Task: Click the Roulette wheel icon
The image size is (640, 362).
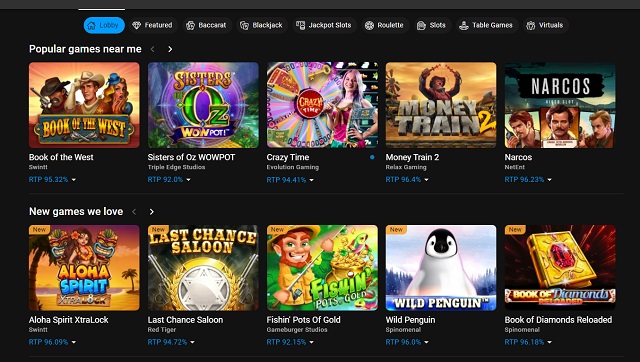Action: [369, 25]
